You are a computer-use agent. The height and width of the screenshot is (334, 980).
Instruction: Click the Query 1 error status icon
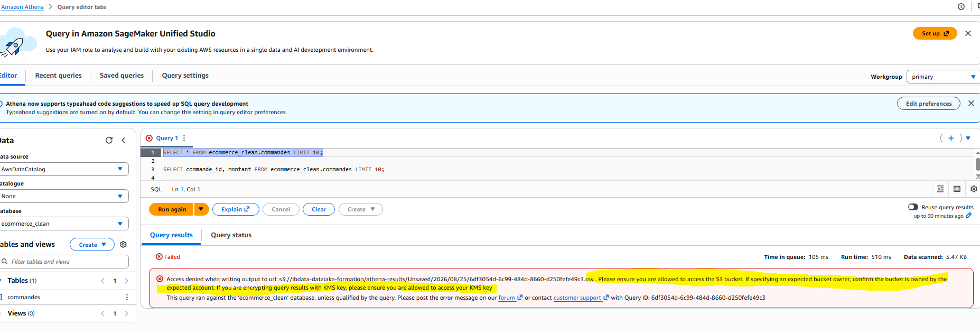149,138
